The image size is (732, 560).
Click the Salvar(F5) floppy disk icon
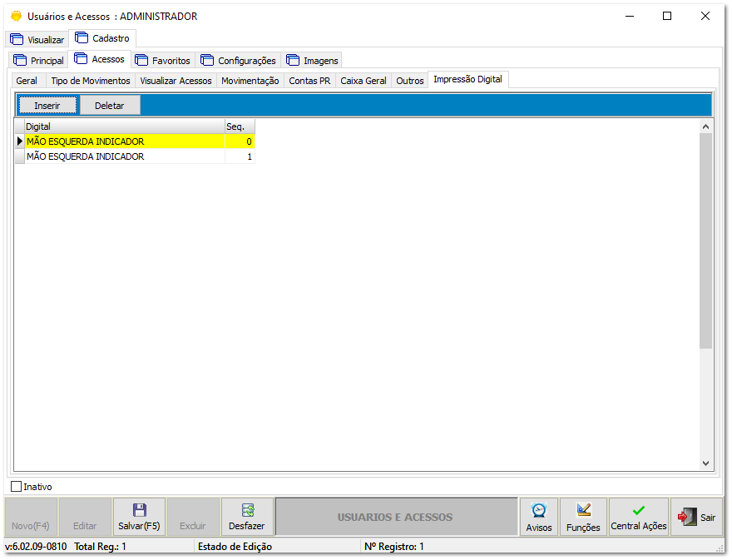pyautogui.click(x=139, y=510)
